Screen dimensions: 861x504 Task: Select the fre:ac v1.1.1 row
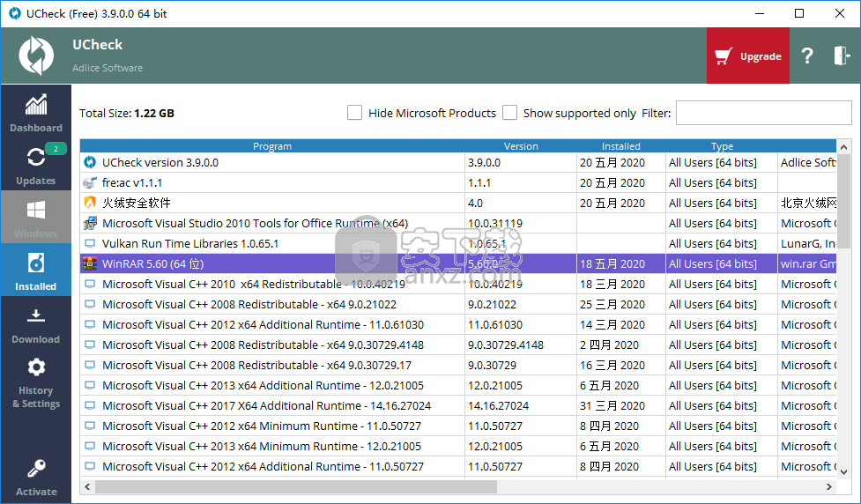point(458,182)
